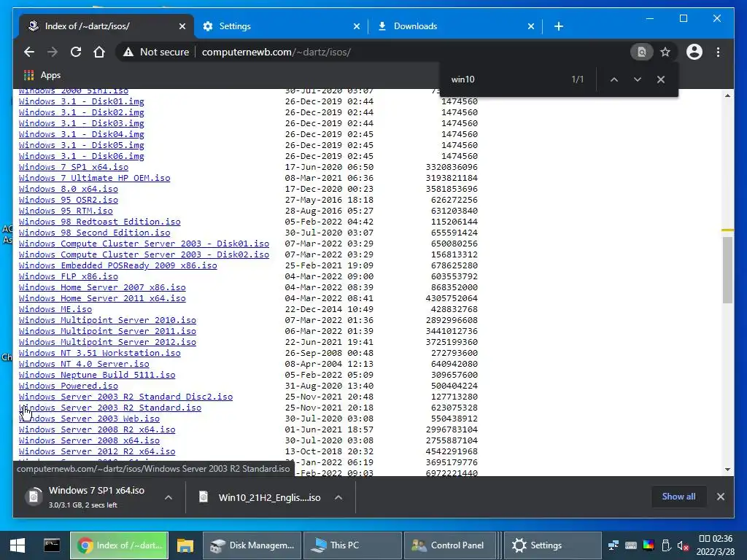747x560 pixels.
Task: Open link Windows 3.1 - Disk01.img
Action: [82, 101]
